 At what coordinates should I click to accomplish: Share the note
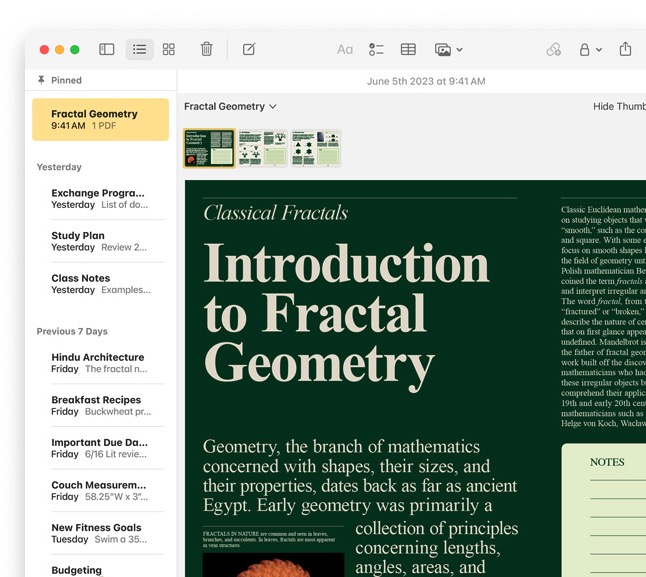625,49
